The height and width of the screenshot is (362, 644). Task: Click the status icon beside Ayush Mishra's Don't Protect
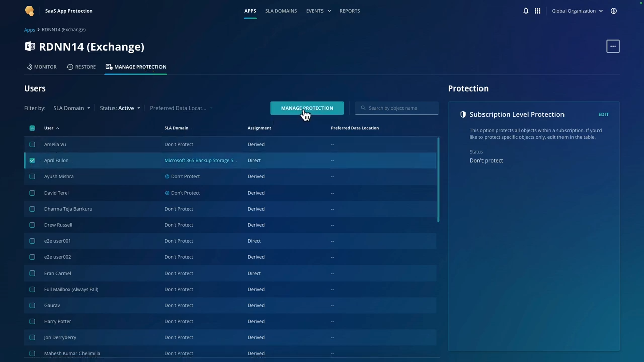[167, 176]
